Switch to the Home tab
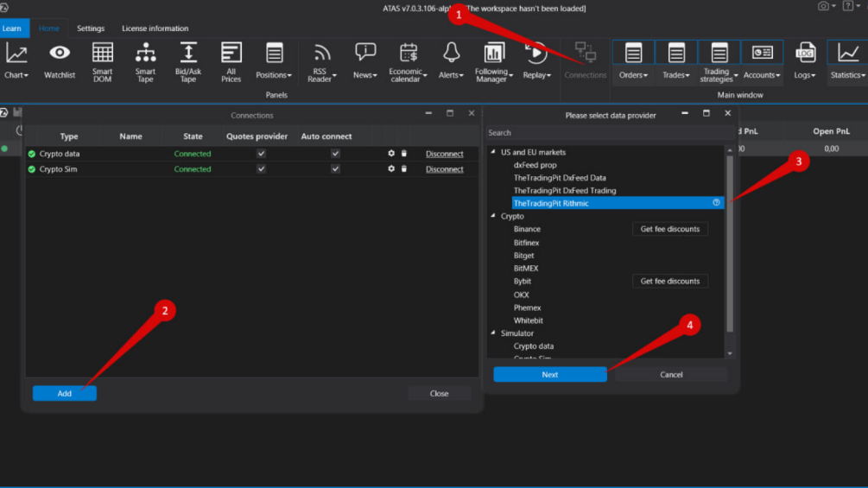This screenshot has height=488, width=868. tap(48, 29)
